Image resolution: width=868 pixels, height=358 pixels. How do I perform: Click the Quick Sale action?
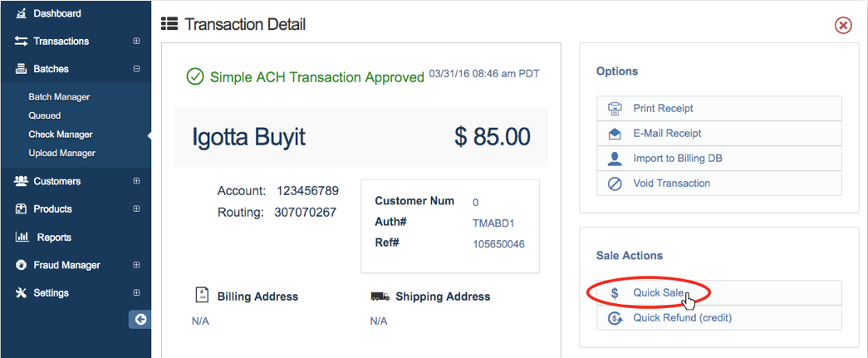tap(658, 292)
